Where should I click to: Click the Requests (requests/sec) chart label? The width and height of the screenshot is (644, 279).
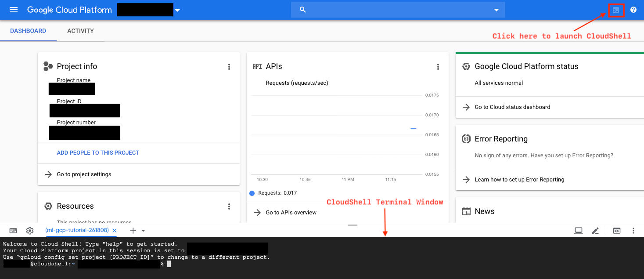tap(297, 83)
